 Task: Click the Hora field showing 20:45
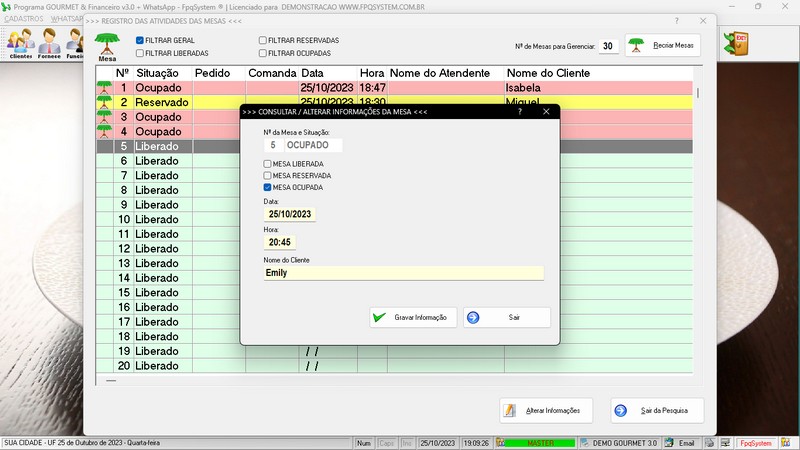[280, 242]
